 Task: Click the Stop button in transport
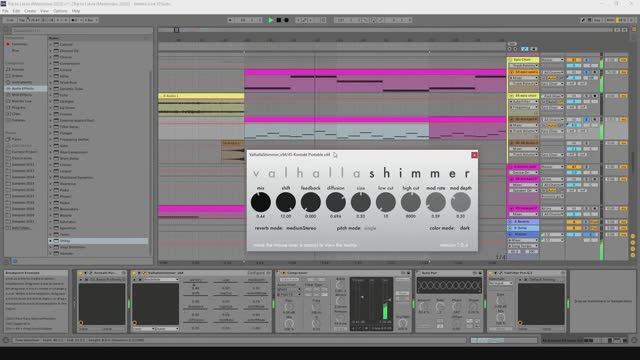[x=279, y=20]
